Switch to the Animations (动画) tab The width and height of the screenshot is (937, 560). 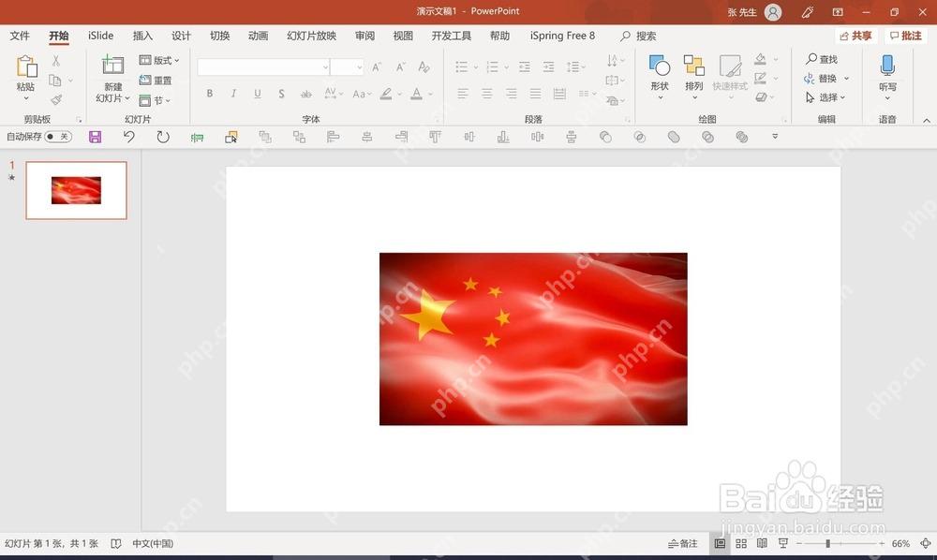259,36
